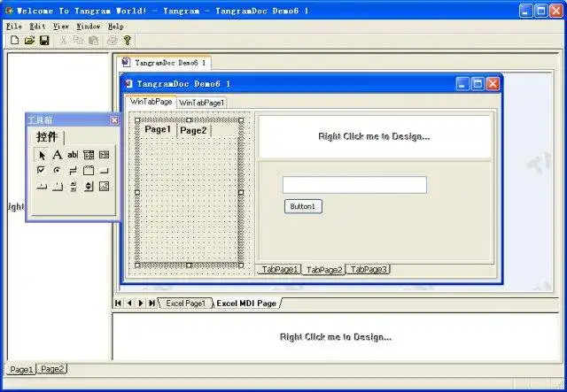Switch to the WinTabPage1 tab
Image resolution: width=567 pixels, height=392 pixels.
click(x=201, y=103)
